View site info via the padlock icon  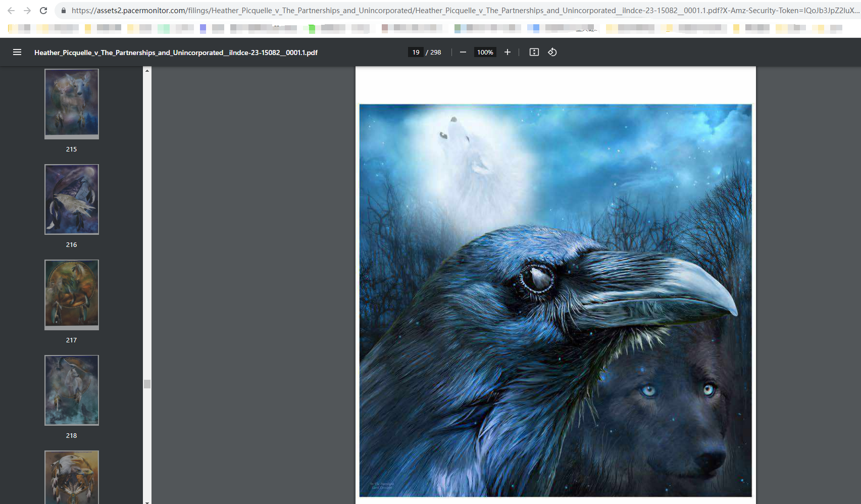[x=63, y=11]
